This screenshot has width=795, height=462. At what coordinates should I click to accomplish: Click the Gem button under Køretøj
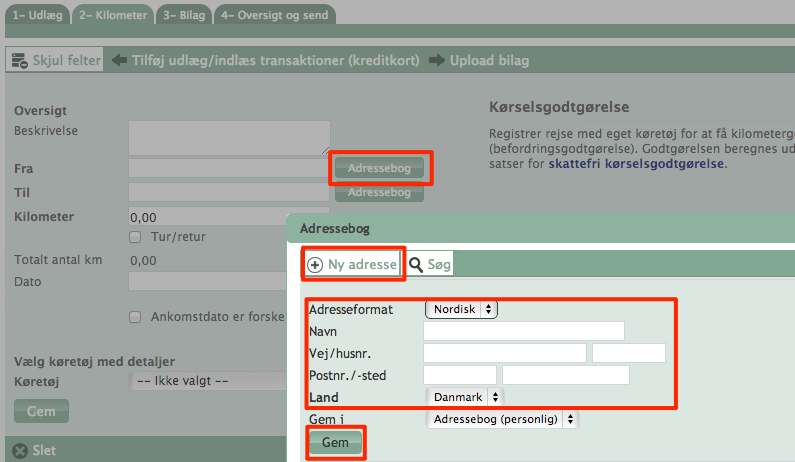[41, 411]
